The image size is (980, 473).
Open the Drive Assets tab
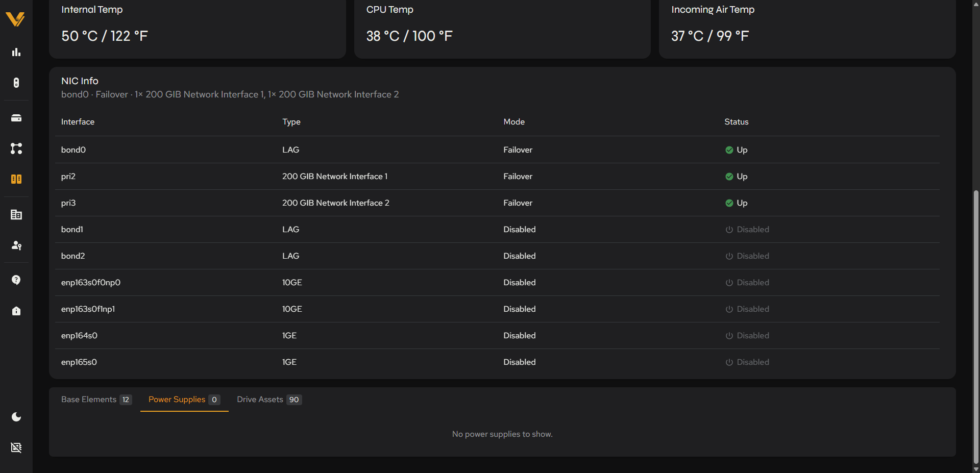269,400
